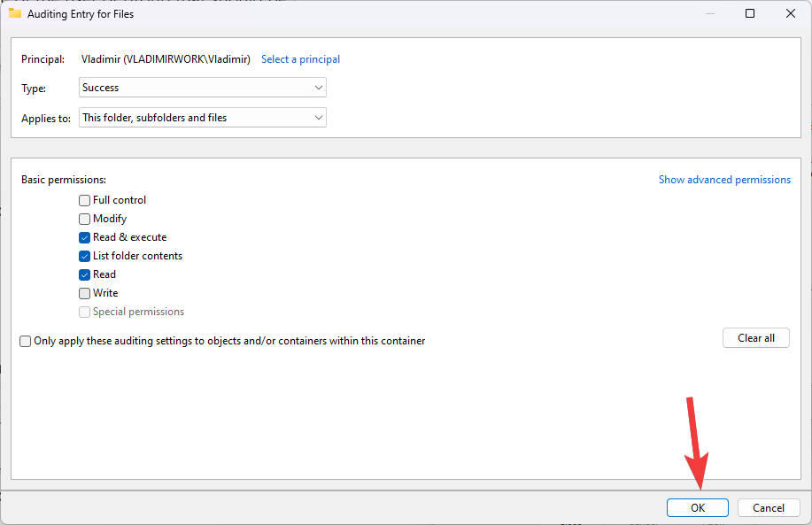Confirm with the OK button
The image size is (812, 525).
tap(698, 508)
